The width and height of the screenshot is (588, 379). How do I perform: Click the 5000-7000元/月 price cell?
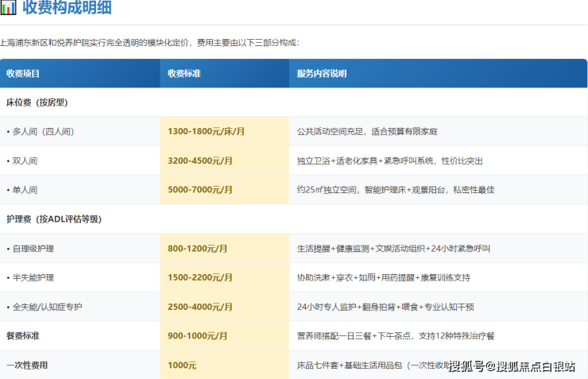click(x=200, y=190)
